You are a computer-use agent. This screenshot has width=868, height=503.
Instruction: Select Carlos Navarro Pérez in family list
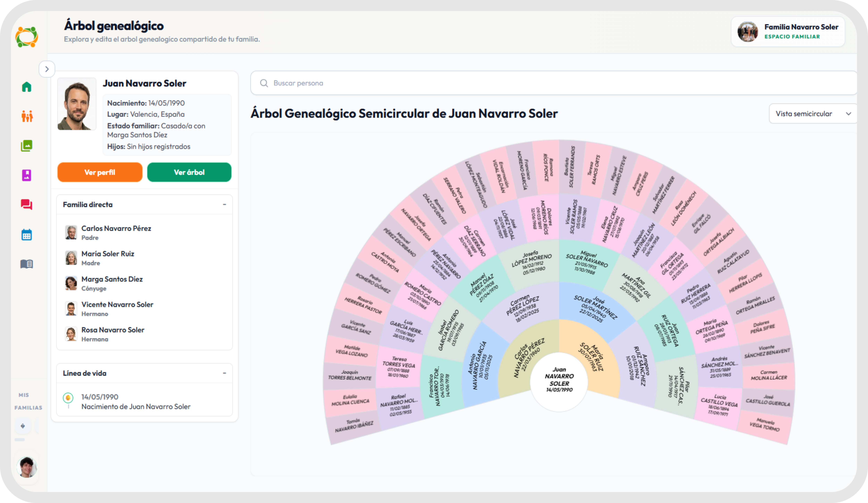pyautogui.click(x=116, y=228)
